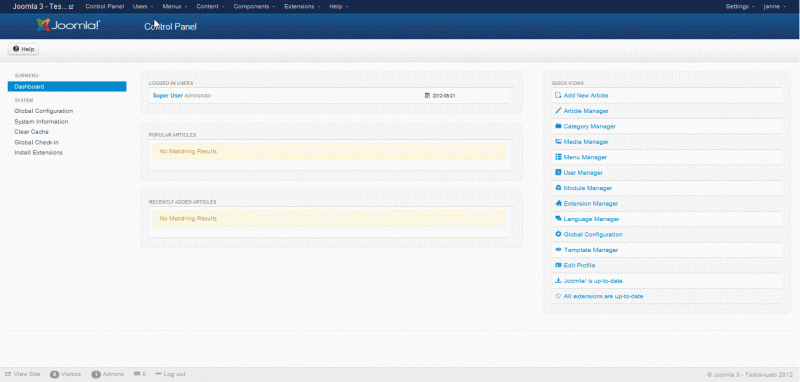Click the Edit Profile card icon
The height and width of the screenshot is (382, 800).
pos(558,265)
